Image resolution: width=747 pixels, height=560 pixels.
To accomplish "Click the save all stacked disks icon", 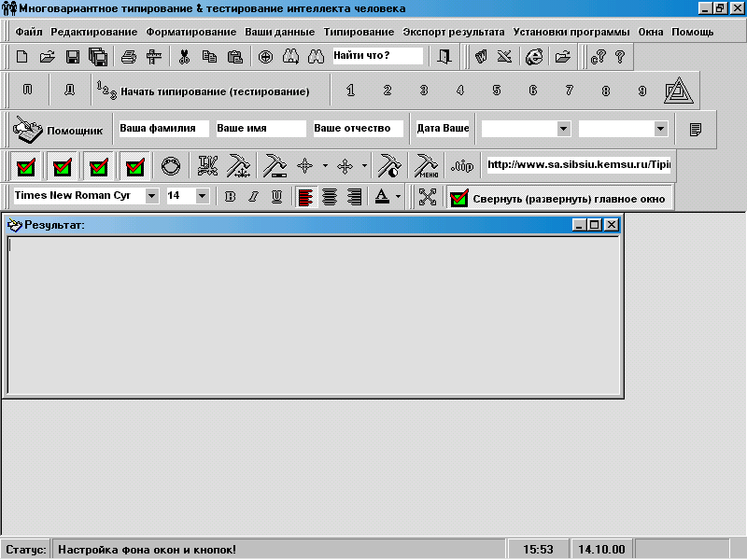I will click(x=98, y=57).
